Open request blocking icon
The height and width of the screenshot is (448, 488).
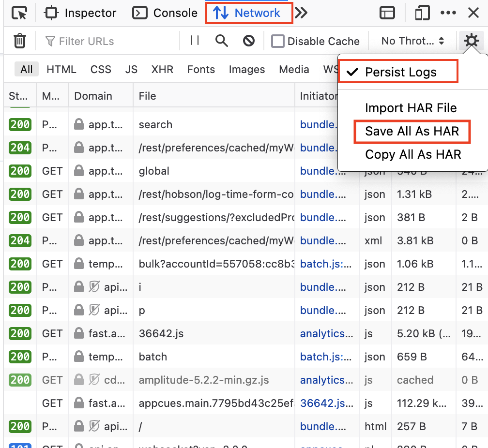249,41
